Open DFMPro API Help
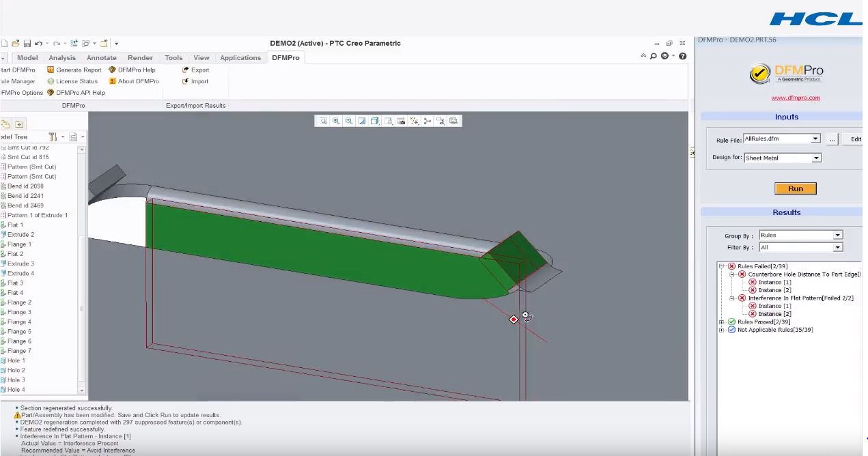 [x=51, y=93]
